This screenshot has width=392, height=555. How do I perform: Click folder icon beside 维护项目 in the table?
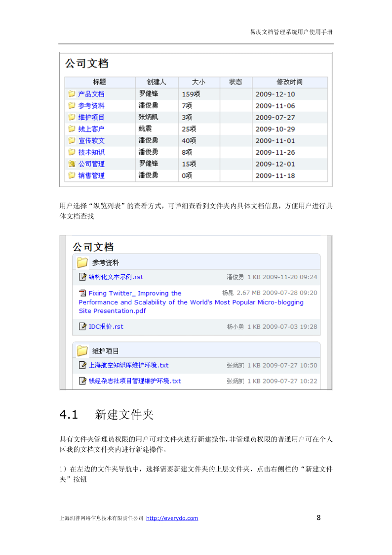click(x=72, y=117)
